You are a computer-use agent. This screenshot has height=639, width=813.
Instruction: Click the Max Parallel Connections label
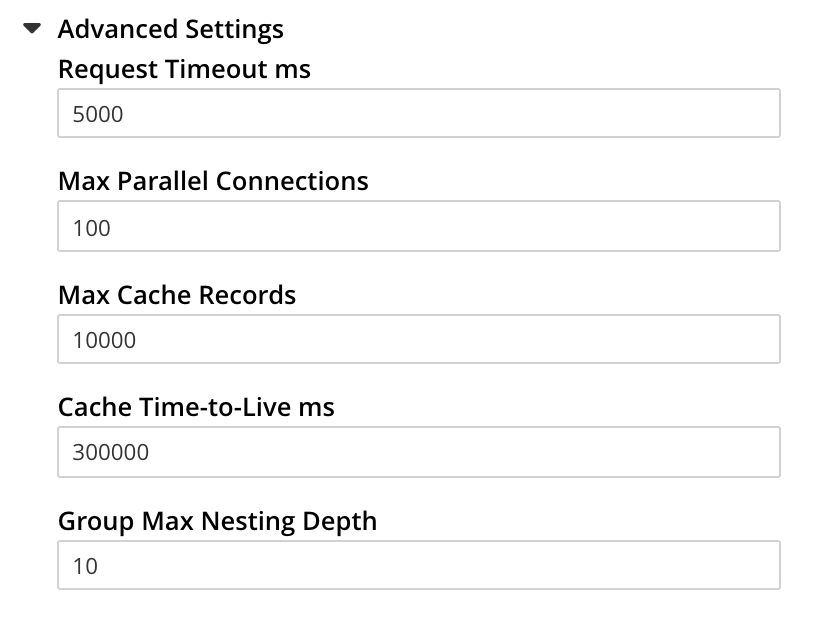[214, 181]
